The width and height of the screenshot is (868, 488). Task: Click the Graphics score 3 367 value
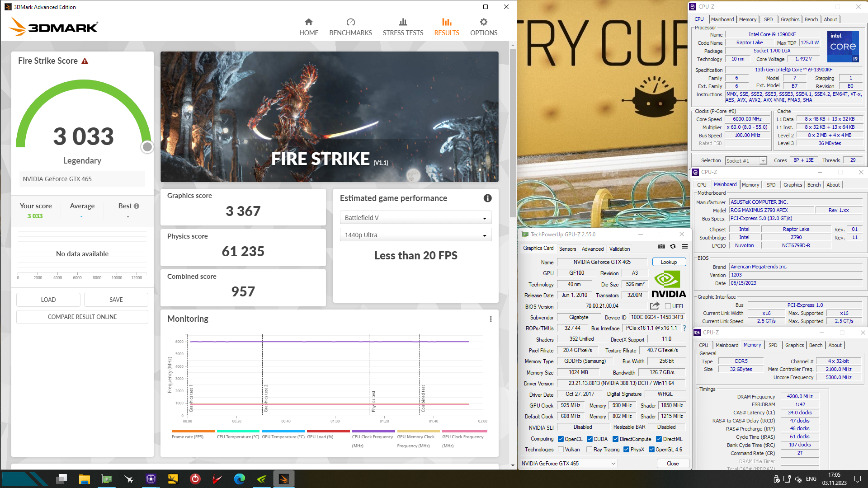[243, 211]
